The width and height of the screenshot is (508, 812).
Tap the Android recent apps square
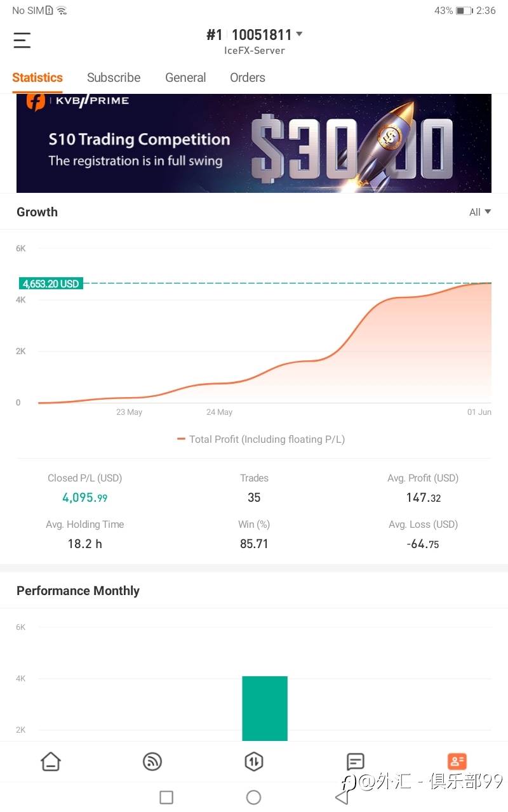pyautogui.click(x=166, y=797)
